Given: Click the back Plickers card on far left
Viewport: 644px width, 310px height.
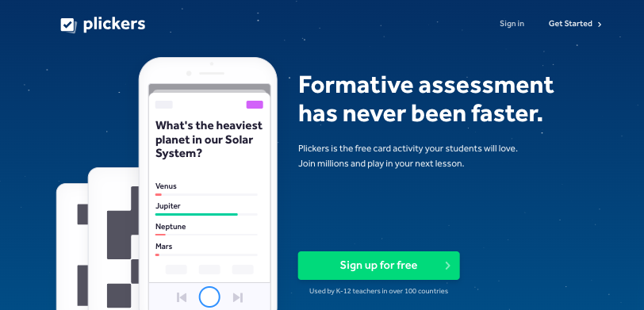Looking at the screenshot, I should [72, 247].
